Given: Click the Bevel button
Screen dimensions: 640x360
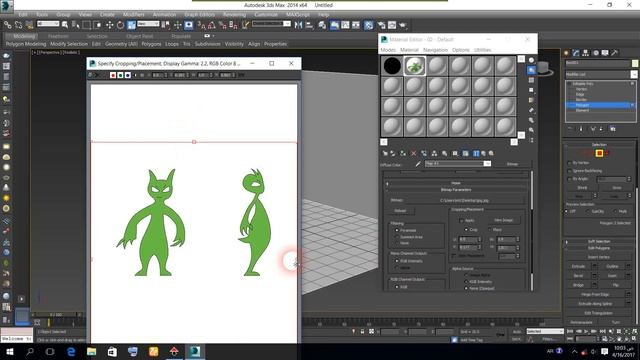Looking at the screenshot, I should (x=578, y=276).
